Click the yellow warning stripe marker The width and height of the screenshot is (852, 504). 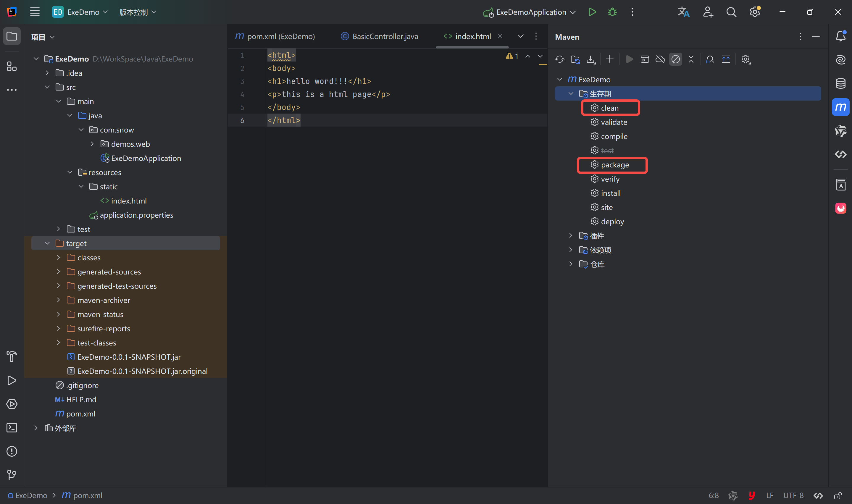pyautogui.click(x=543, y=64)
